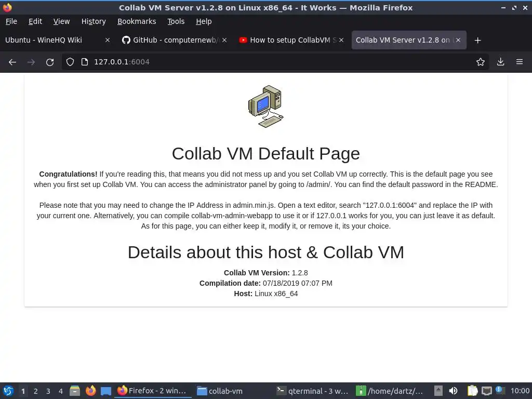The width and height of the screenshot is (532, 399).
Task: Open the Tools menu
Action: pos(176,21)
